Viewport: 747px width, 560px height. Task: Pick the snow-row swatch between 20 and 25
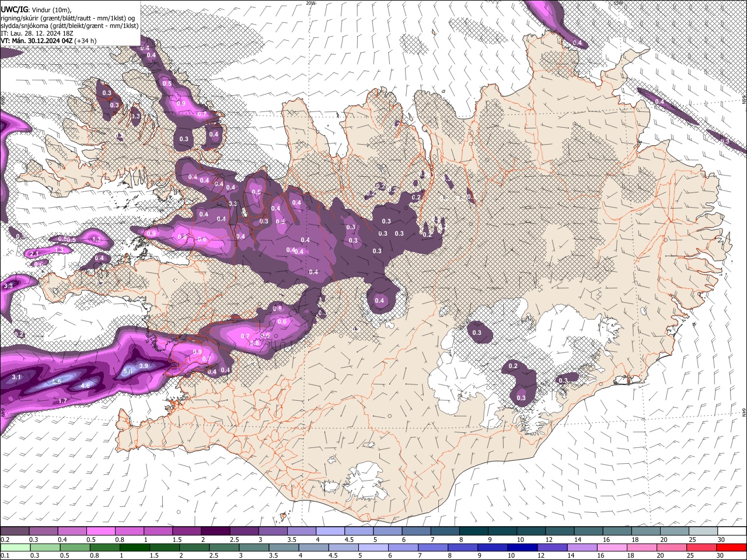click(675, 531)
